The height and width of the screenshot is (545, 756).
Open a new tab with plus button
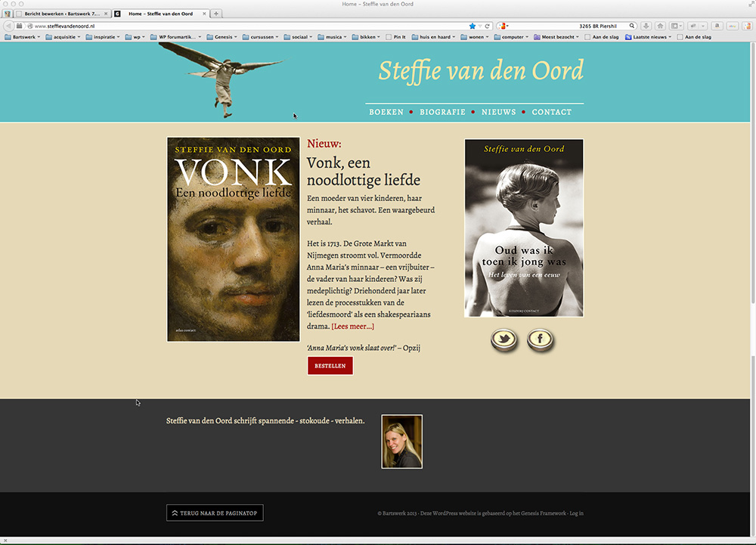coord(216,14)
